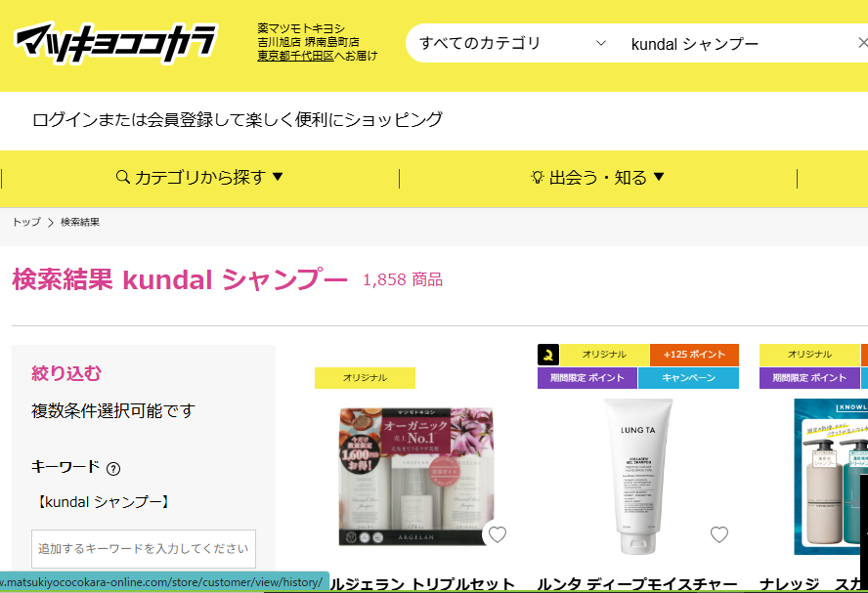Click the オリジナル badge on ルンタ product

click(604, 355)
